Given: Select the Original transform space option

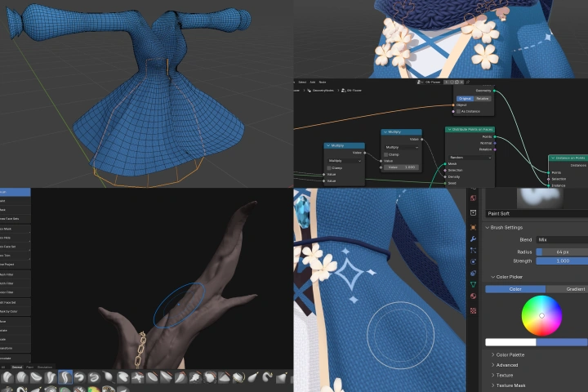Looking at the screenshot, I should [x=465, y=99].
